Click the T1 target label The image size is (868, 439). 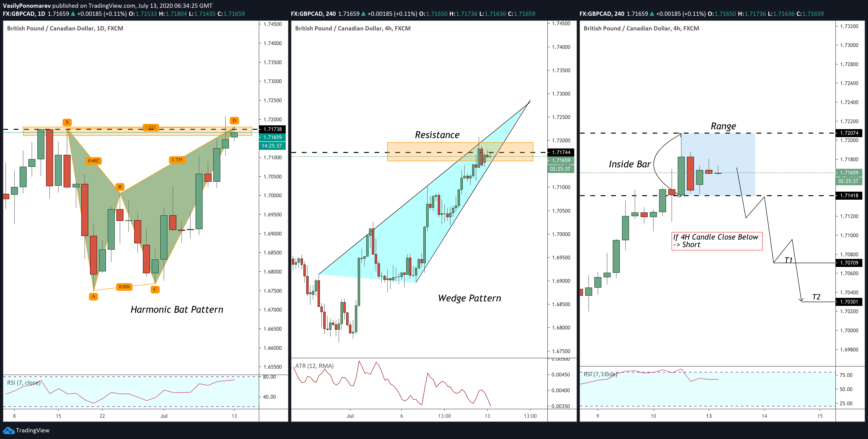pyautogui.click(x=788, y=260)
